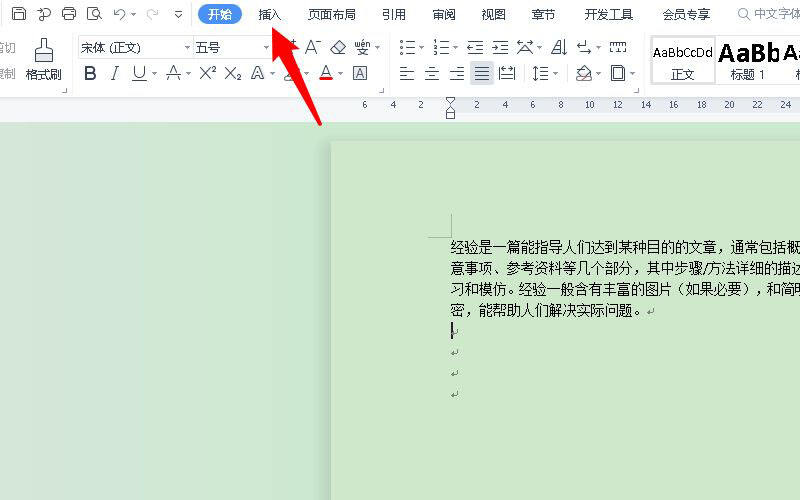Open the font color dropdown arrow
The height and width of the screenshot is (500, 800).
pos(340,74)
